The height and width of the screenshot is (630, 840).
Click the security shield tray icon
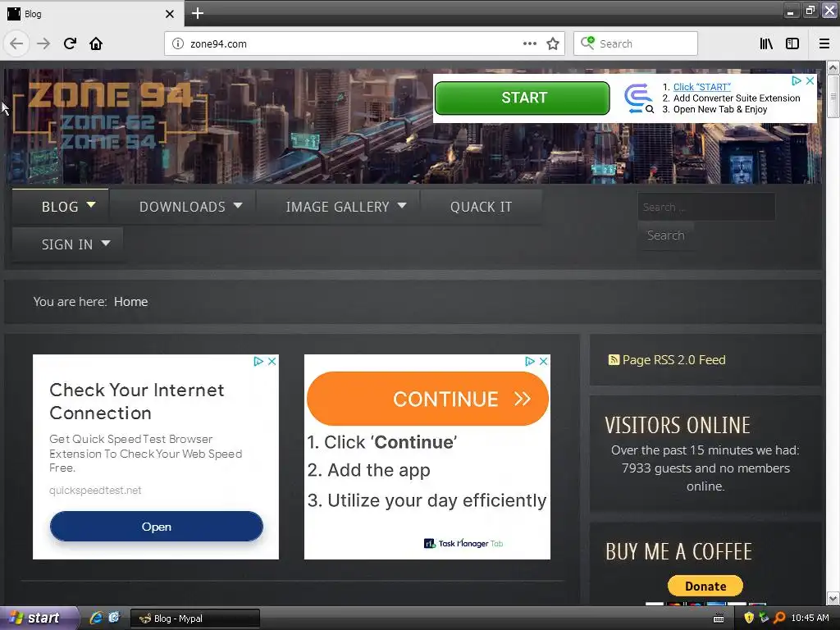click(750, 618)
